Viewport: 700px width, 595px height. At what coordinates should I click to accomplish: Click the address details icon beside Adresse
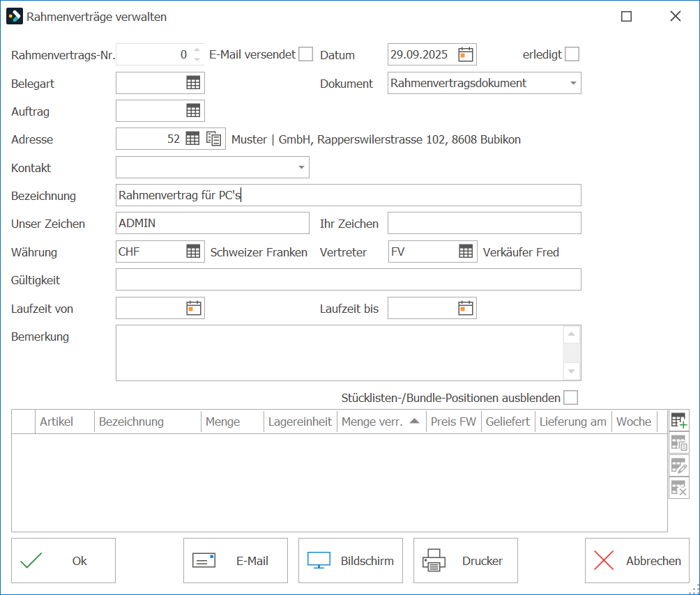[214, 139]
